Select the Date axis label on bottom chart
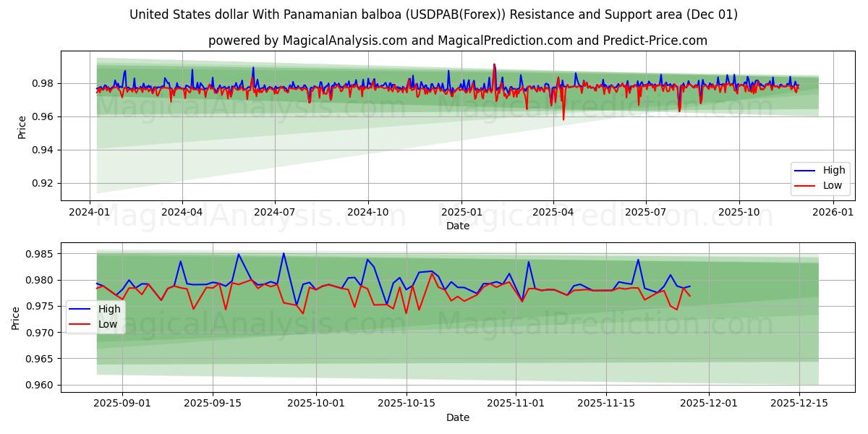 point(459,417)
